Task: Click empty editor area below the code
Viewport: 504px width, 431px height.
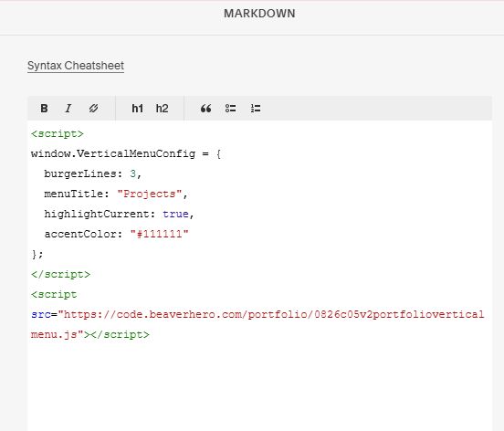Action: [x=259, y=385]
